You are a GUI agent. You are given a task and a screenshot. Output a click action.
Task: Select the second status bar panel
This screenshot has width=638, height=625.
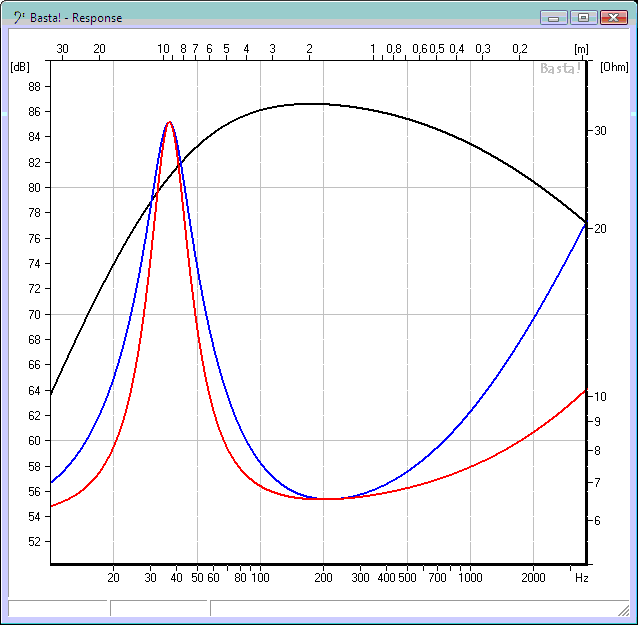pyautogui.click(x=159, y=608)
